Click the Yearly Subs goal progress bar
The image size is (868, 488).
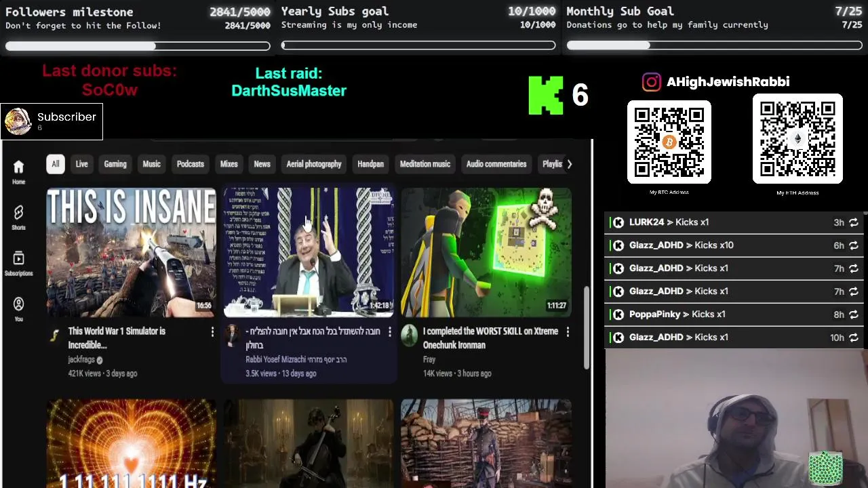coord(418,46)
